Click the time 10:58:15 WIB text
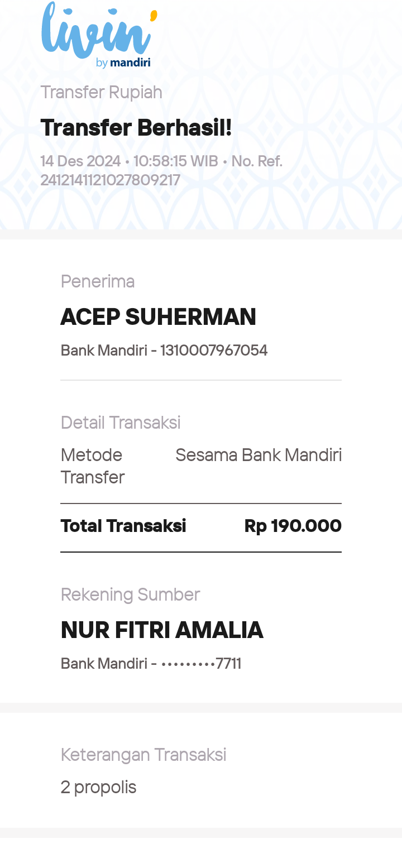 (x=176, y=161)
